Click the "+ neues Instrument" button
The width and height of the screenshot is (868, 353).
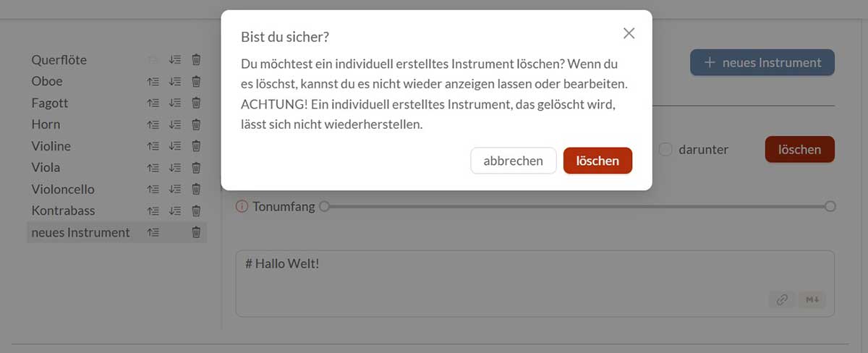click(762, 62)
